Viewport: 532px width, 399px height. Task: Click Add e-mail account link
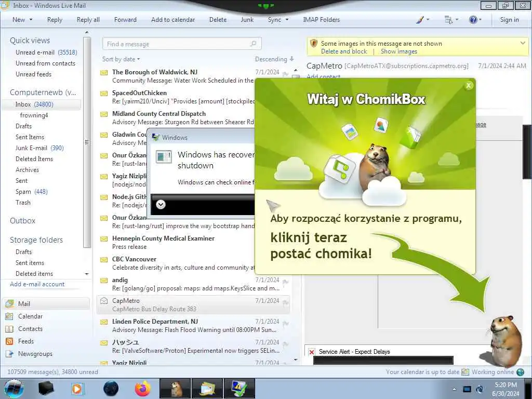click(x=37, y=284)
